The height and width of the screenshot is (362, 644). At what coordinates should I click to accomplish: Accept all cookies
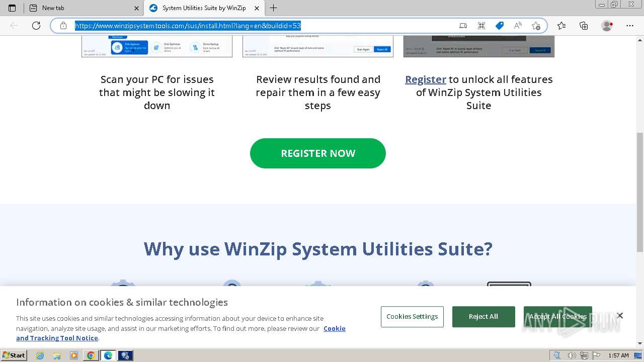(x=558, y=317)
